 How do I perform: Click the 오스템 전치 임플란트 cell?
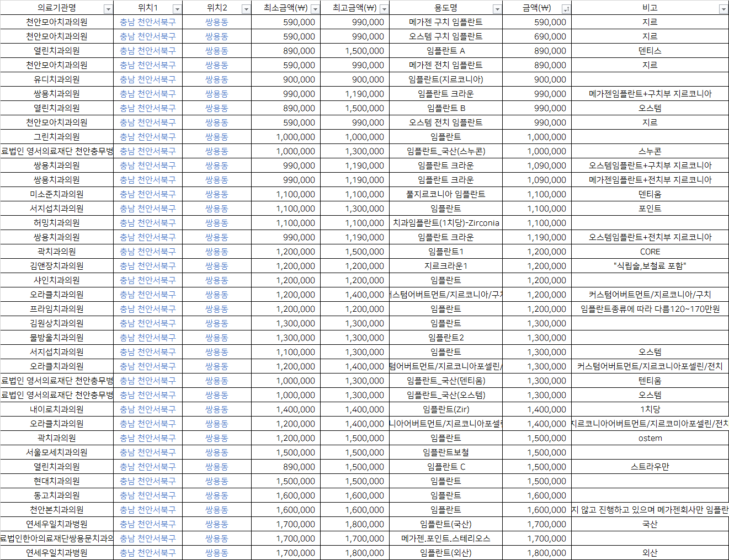click(446, 122)
